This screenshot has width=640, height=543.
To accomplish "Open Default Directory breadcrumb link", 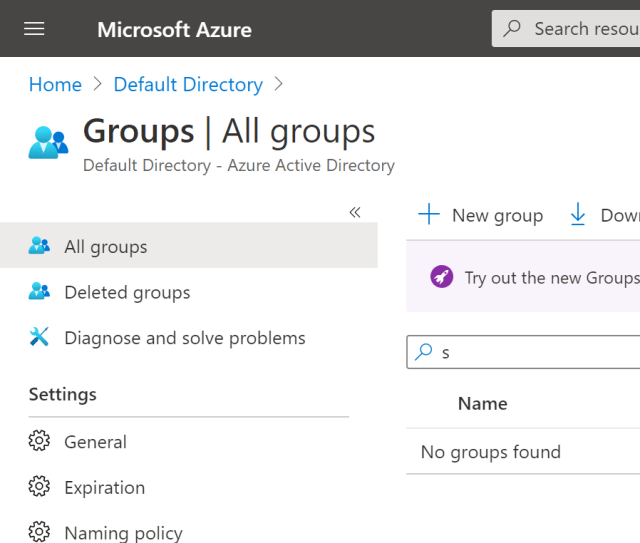I will 188,85.
